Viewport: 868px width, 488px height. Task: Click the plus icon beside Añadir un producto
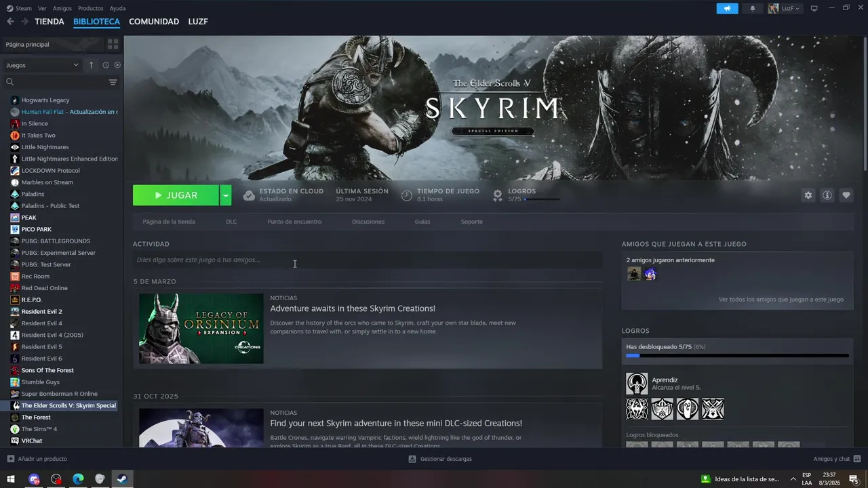[11, 459]
